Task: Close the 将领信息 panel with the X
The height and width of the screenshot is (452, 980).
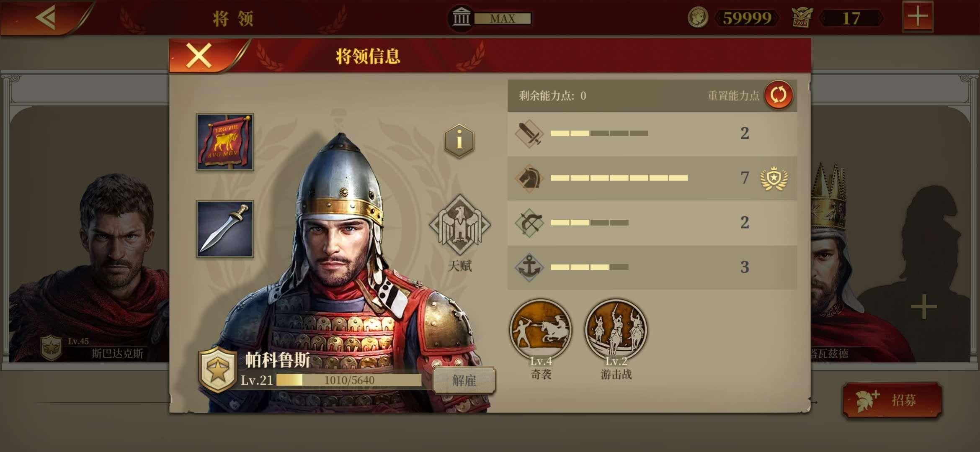Action: click(199, 56)
